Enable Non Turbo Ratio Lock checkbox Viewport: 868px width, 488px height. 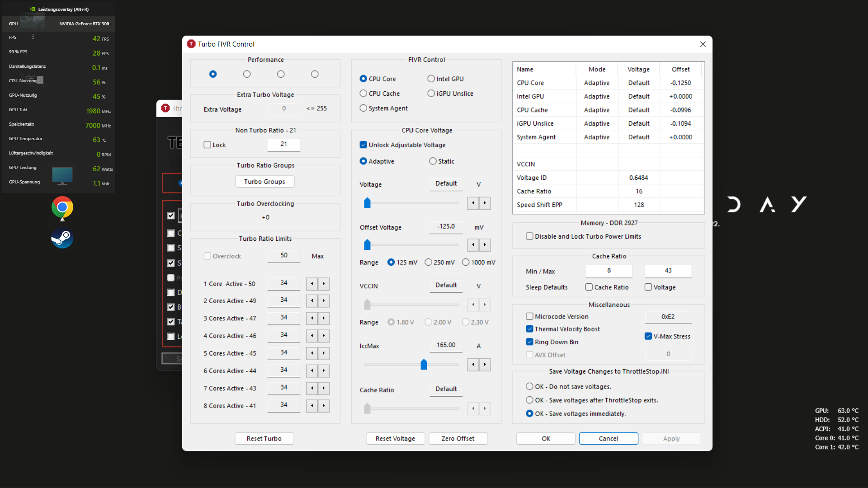tap(208, 145)
